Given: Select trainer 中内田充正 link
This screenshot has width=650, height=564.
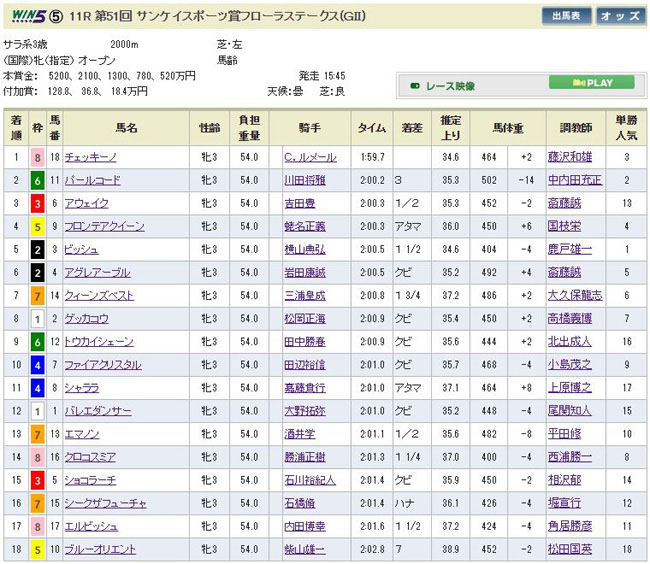Looking at the screenshot, I should coord(574,180).
